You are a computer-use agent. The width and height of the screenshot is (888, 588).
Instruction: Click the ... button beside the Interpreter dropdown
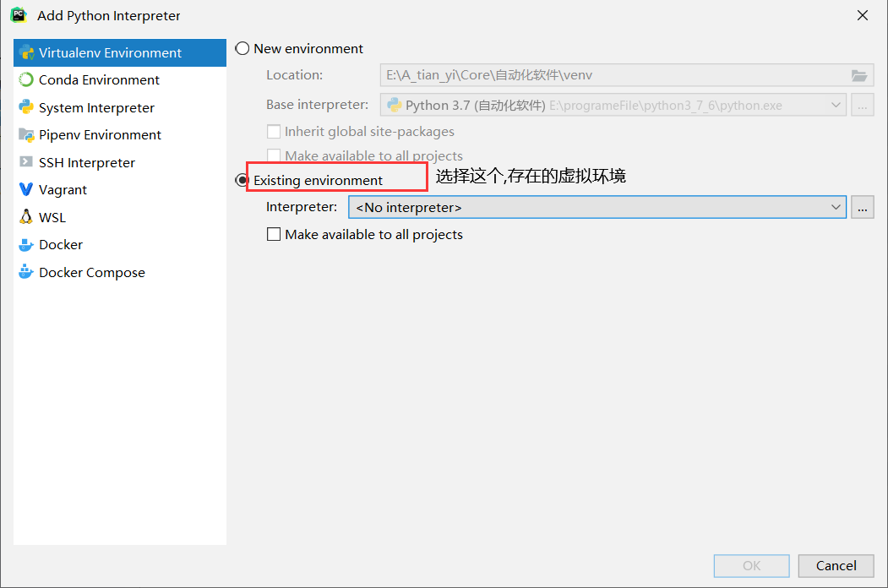[x=863, y=206]
